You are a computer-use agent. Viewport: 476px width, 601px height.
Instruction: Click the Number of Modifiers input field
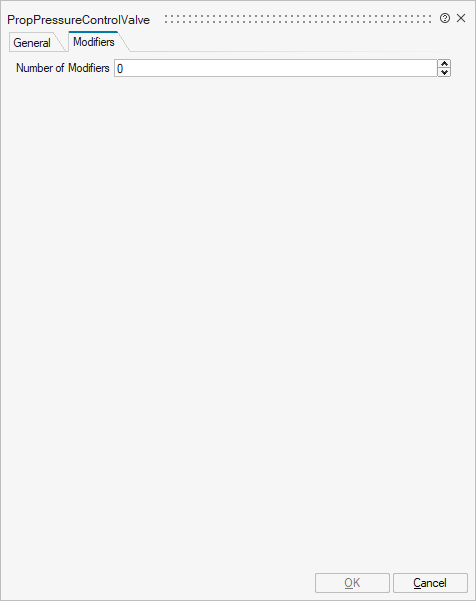pyautogui.click(x=276, y=68)
